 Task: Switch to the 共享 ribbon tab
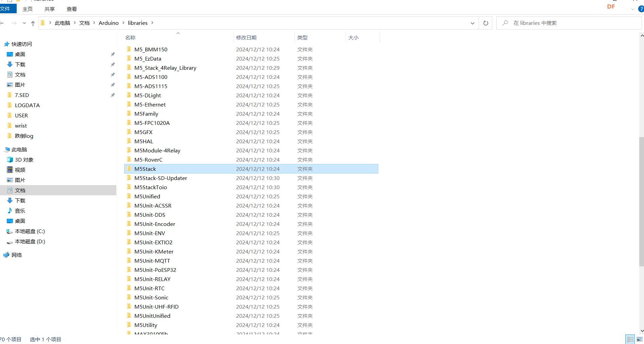point(50,9)
